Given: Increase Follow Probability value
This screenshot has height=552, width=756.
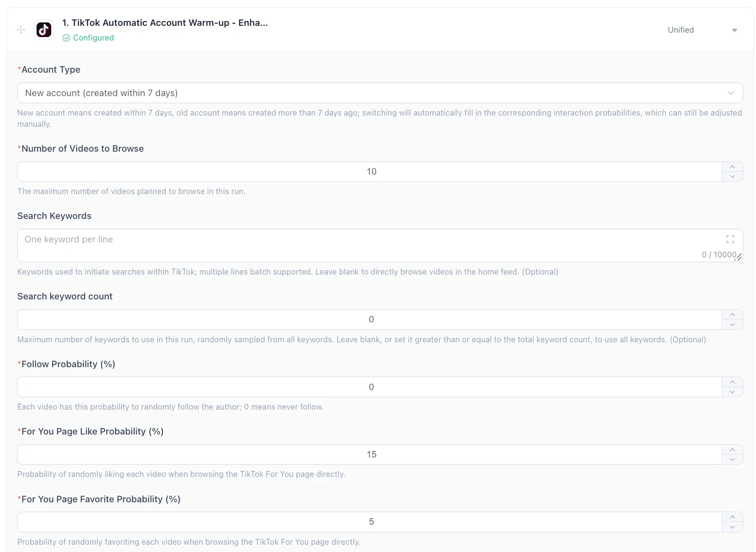Looking at the screenshot, I should pos(732,382).
